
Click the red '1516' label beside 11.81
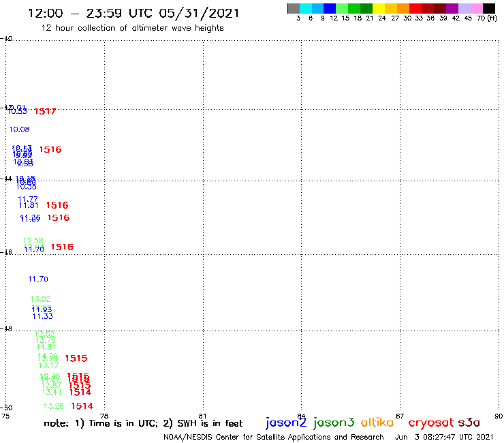(57, 205)
